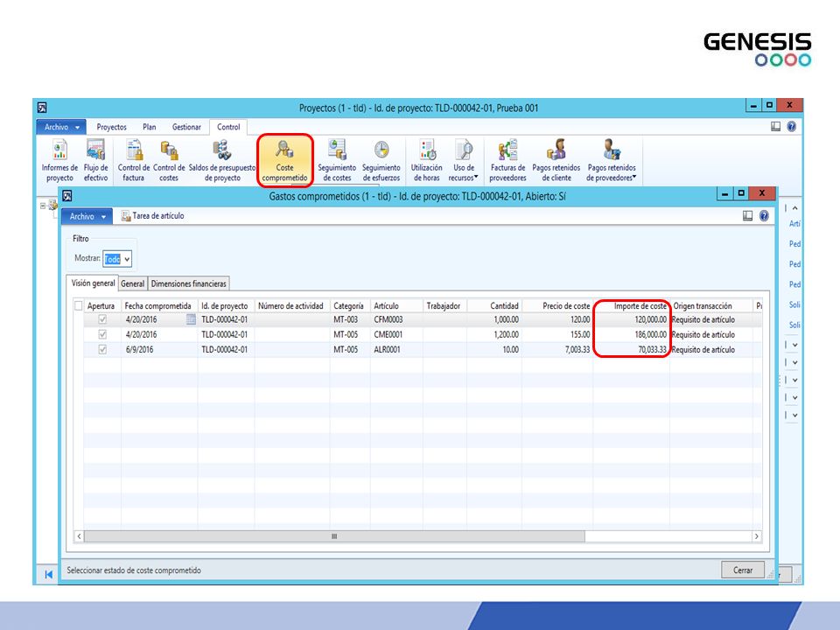Open Coste comprometido
This screenshot has height=630, width=840.
pos(284,161)
